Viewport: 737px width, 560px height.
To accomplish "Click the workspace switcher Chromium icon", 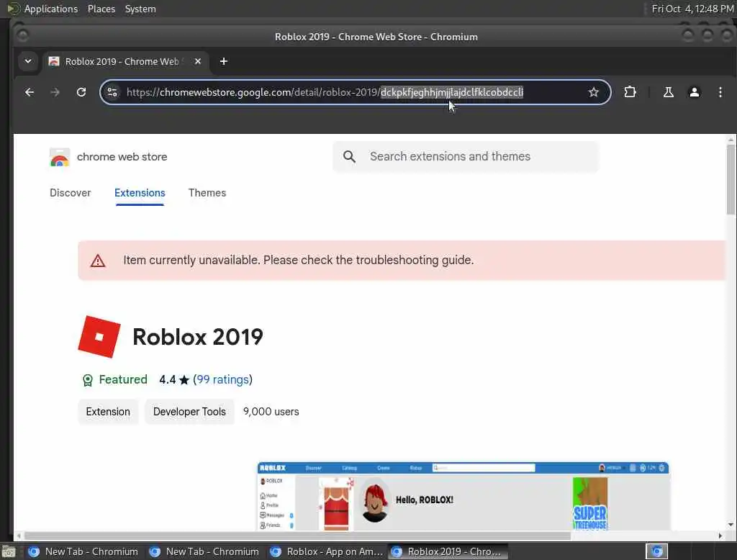I will 656,551.
